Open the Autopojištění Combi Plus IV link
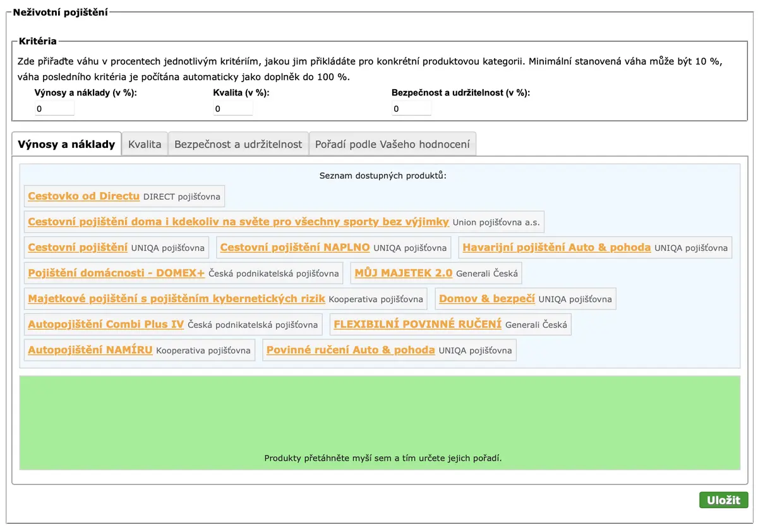 (x=106, y=324)
